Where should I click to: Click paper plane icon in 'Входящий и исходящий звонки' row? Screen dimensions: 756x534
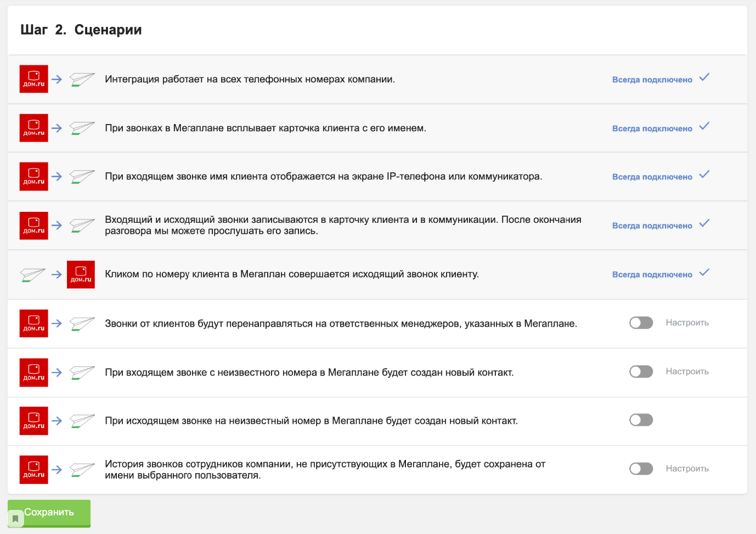[82, 226]
